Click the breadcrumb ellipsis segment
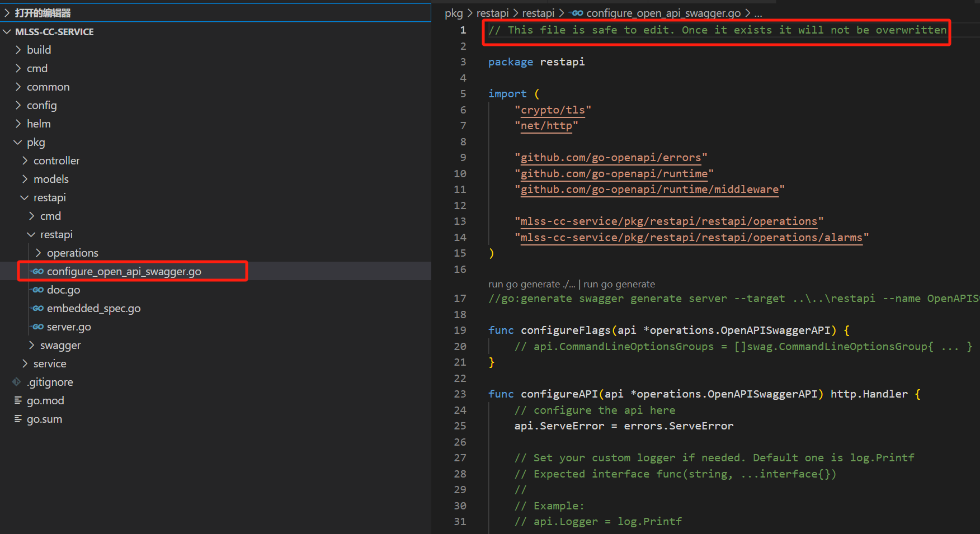Viewport: 980px width, 534px height. (758, 13)
